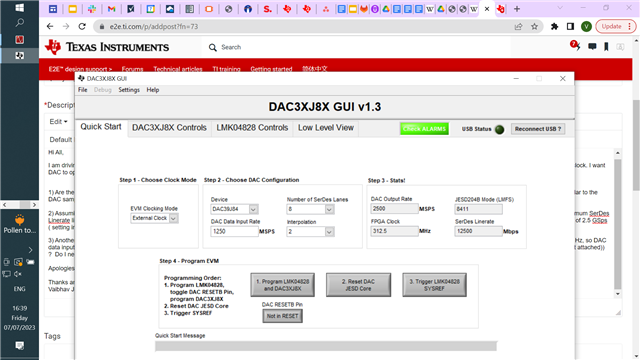This screenshot has width=640, height=360.
Task: Click Program LMK04828 and DAC3XJ8X button
Action: point(282,285)
